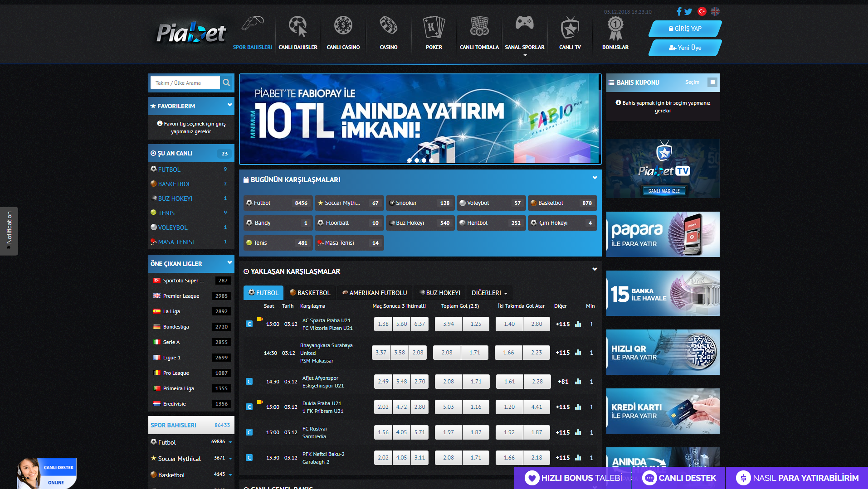Image resolution: width=868 pixels, height=489 pixels.
Task: Switch language with Turkish flag icon
Action: (702, 12)
